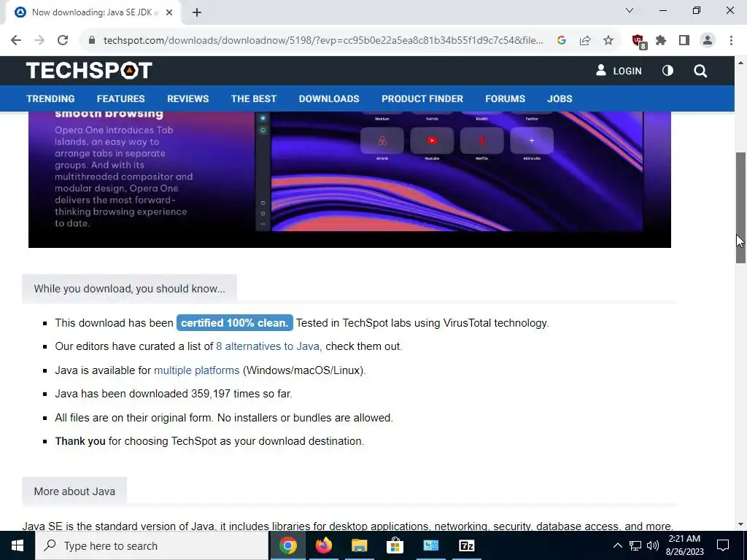Open the DOWNLOADS menu item
747x560 pixels.
[x=329, y=98]
